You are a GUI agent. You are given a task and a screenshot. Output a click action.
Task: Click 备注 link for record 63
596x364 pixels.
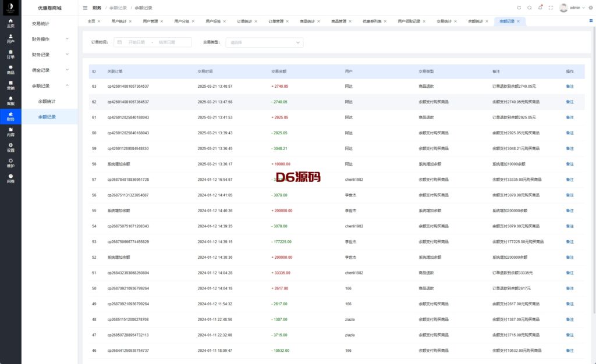click(x=570, y=86)
